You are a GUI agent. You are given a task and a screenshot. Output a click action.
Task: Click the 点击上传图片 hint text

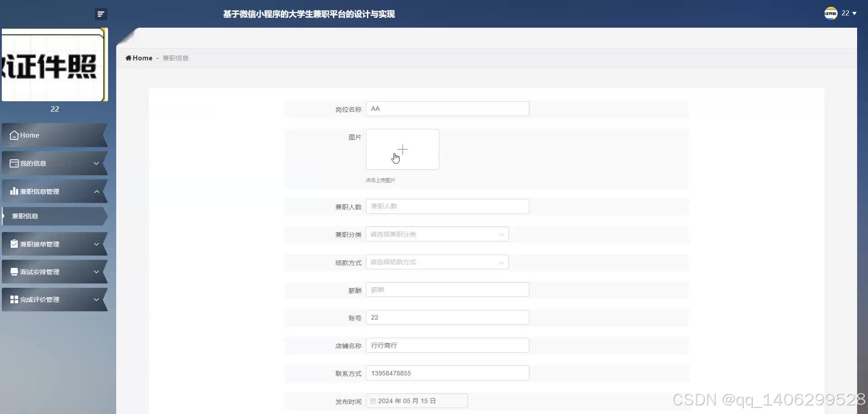[x=380, y=180]
